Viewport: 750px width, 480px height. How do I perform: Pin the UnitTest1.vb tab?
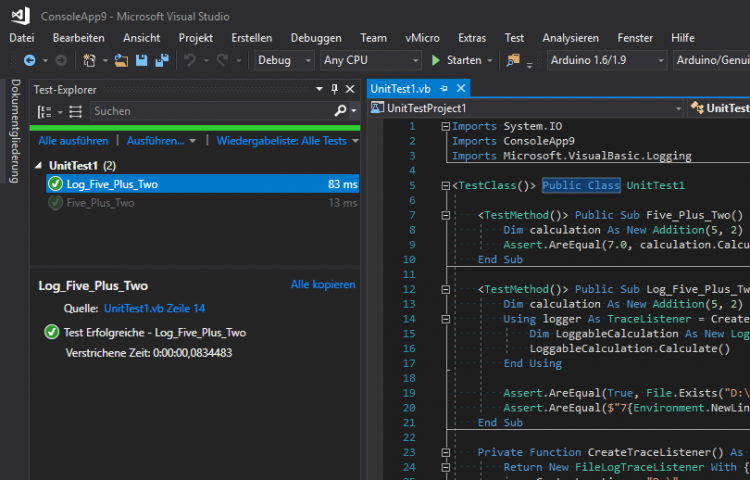(444, 88)
